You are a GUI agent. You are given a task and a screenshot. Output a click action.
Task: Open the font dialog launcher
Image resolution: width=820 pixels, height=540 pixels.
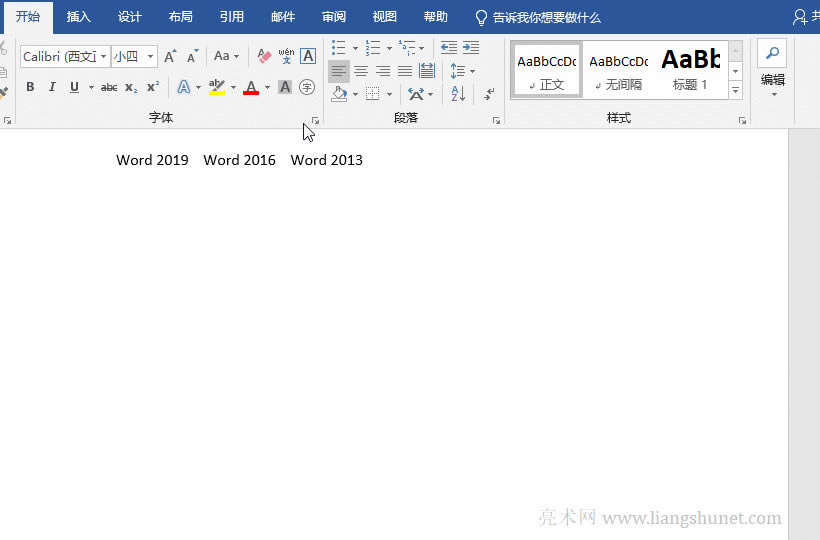click(315, 120)
